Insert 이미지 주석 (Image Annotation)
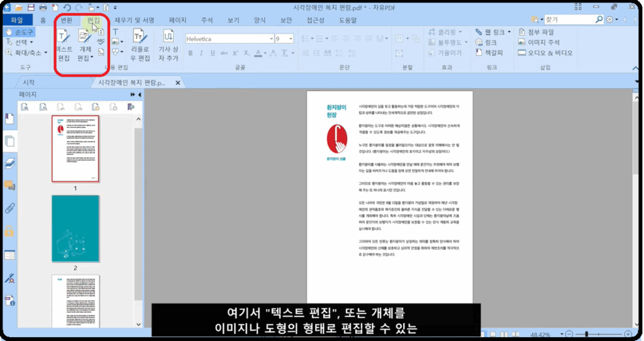Image resolution: width=644 pixels, height=341 pixels. coord(540,42)
